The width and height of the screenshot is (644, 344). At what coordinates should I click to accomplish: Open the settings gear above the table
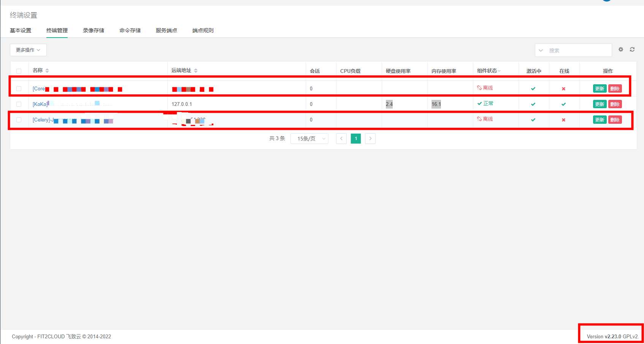click(x=620, y=49)
